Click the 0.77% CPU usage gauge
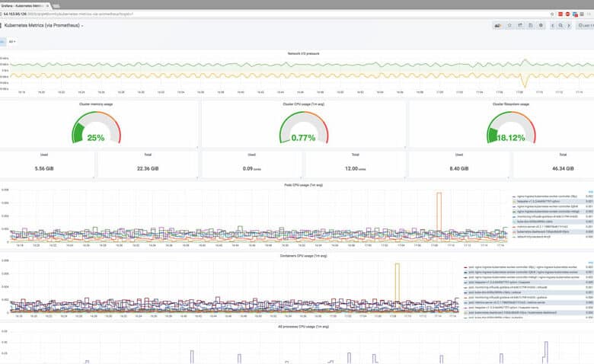The width and height of the screenshot is (594, 364). (303, 128)
